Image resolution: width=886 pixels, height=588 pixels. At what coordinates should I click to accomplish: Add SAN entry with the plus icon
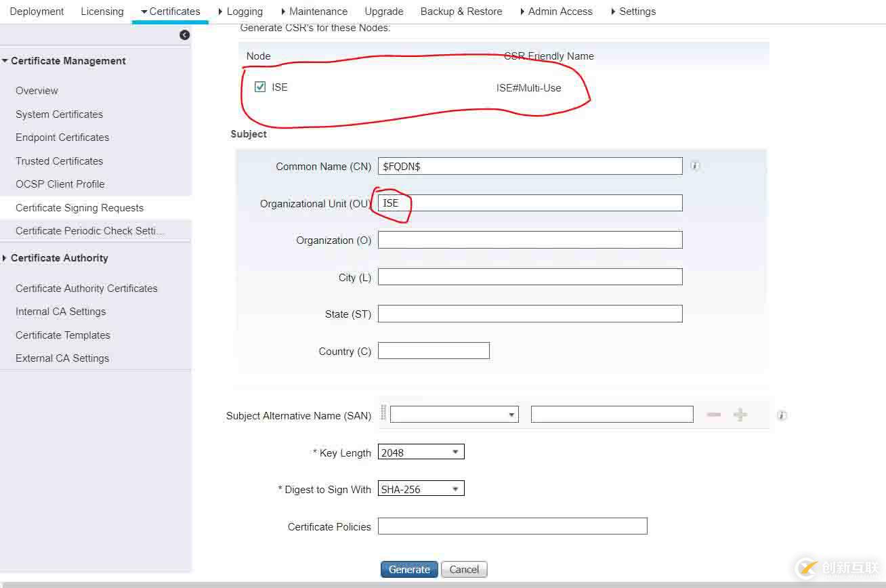[740, 415]
